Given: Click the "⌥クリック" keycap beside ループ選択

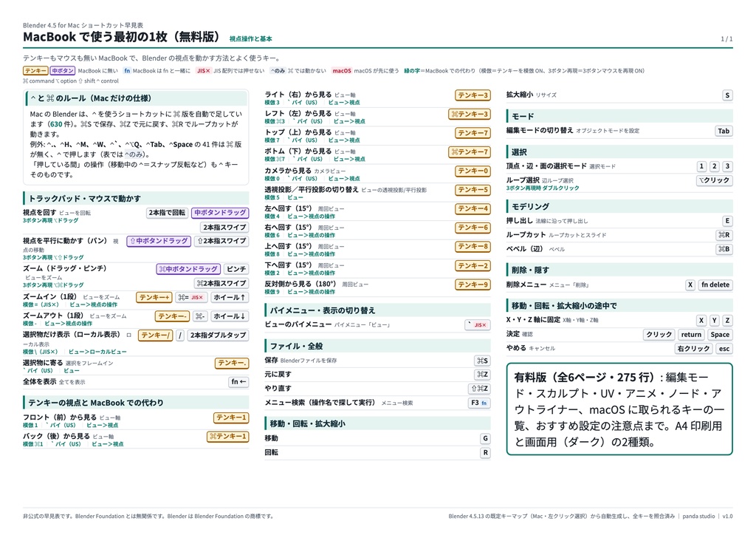Looking at the screenshot, I should pyautogui.click(x=715, y=180).
